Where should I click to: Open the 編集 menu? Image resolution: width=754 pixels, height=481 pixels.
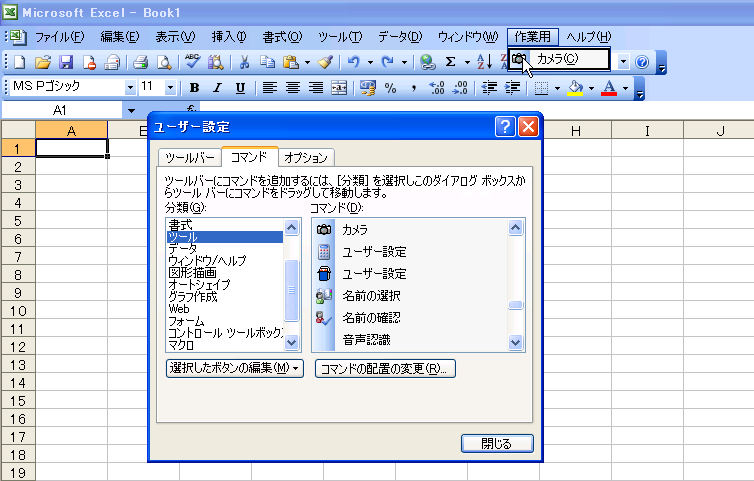pyautogui.click(x=120, y=37)
